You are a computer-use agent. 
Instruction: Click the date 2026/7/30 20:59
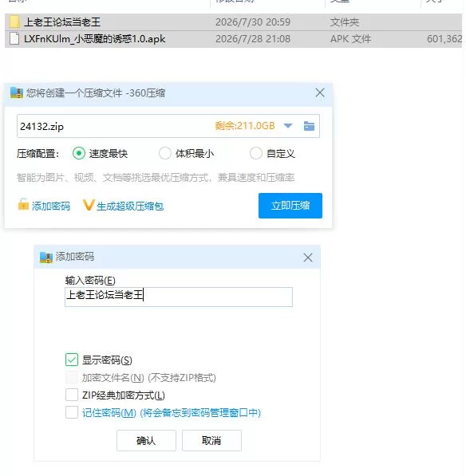253,22
